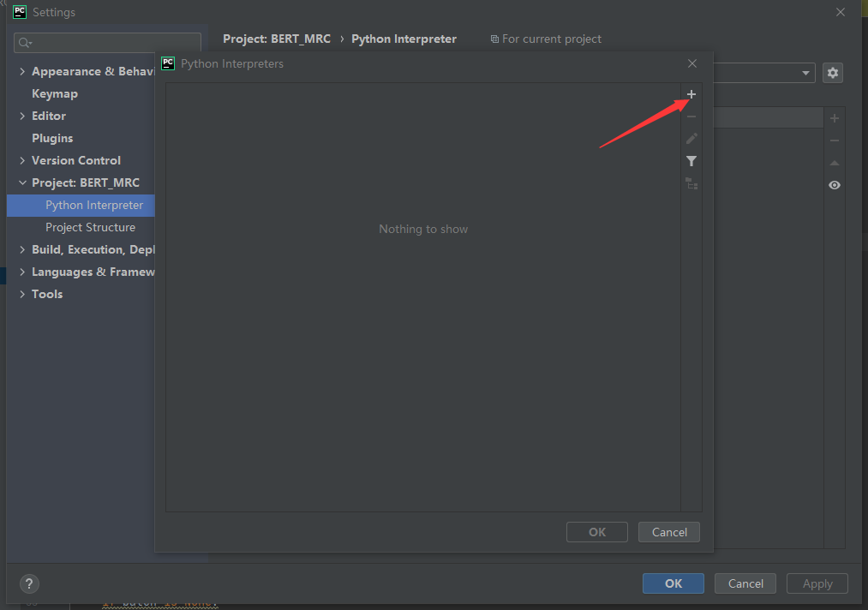Click the upgrade package arrow icon in Settings
Screen dimensions: 868x610
point(835,163)
